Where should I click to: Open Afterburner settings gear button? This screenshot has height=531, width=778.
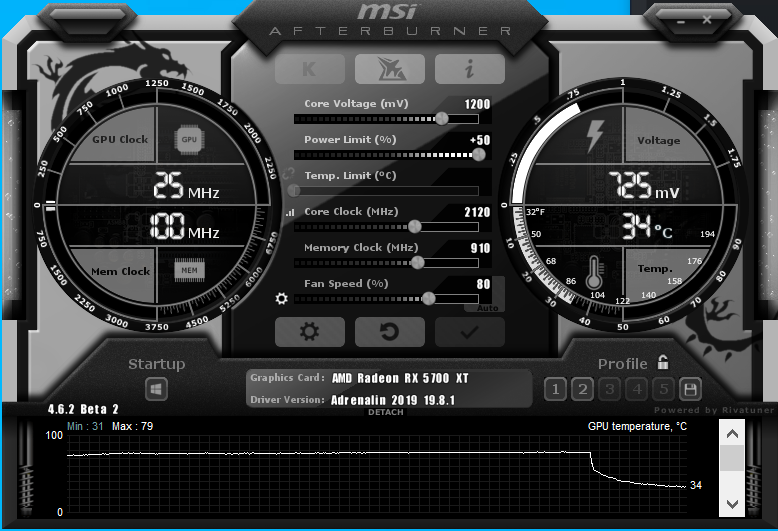(x=310, y=332)
